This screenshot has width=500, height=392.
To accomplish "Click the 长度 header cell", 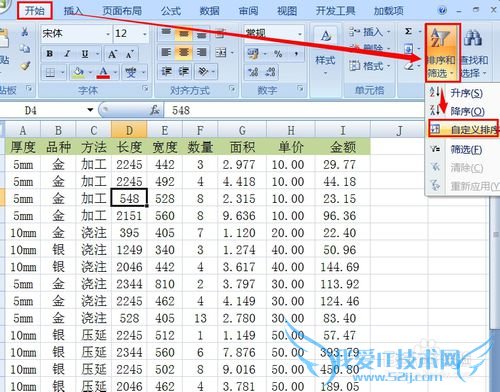I will pyautogui.click(x=129, y=147).
